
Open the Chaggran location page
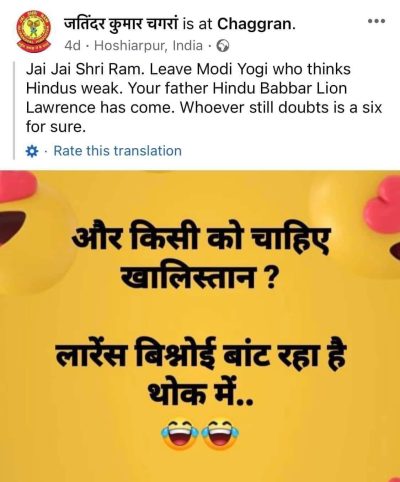click(256, 23)
